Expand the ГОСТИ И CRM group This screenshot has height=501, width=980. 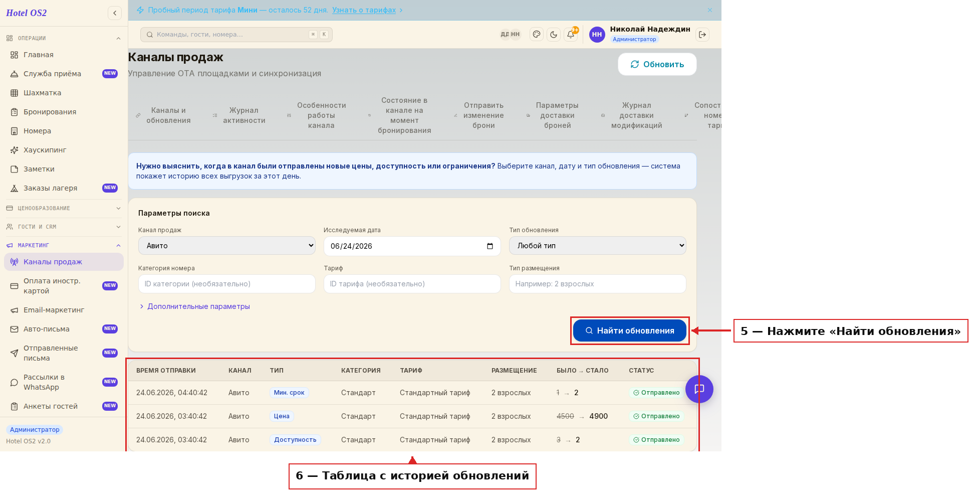tap(64, 227)
